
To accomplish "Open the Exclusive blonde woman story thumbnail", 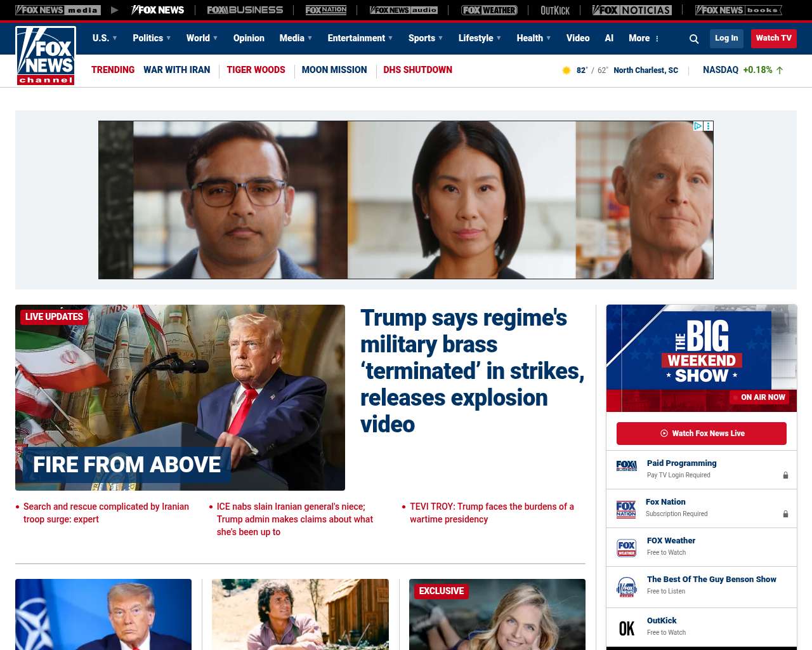I will coord(497,614).
